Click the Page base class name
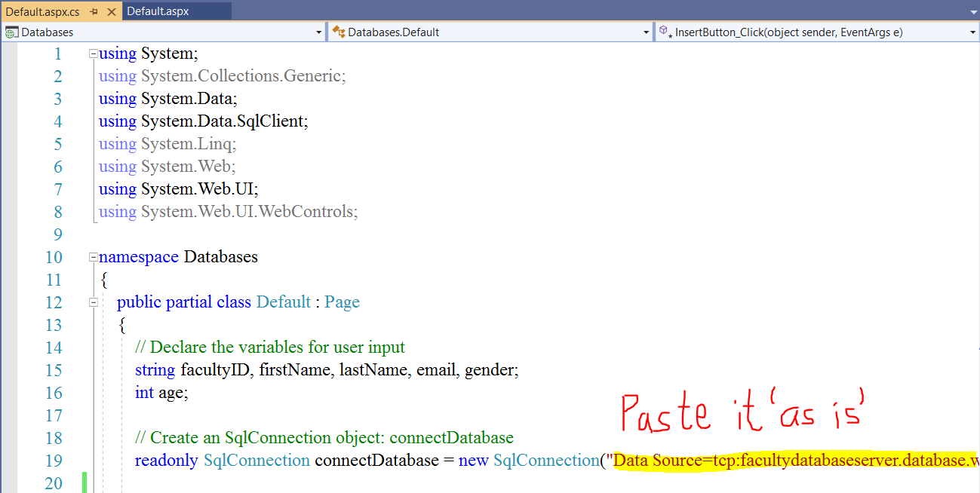Viewport: 980px width, 493px height. tap(342, 302)
